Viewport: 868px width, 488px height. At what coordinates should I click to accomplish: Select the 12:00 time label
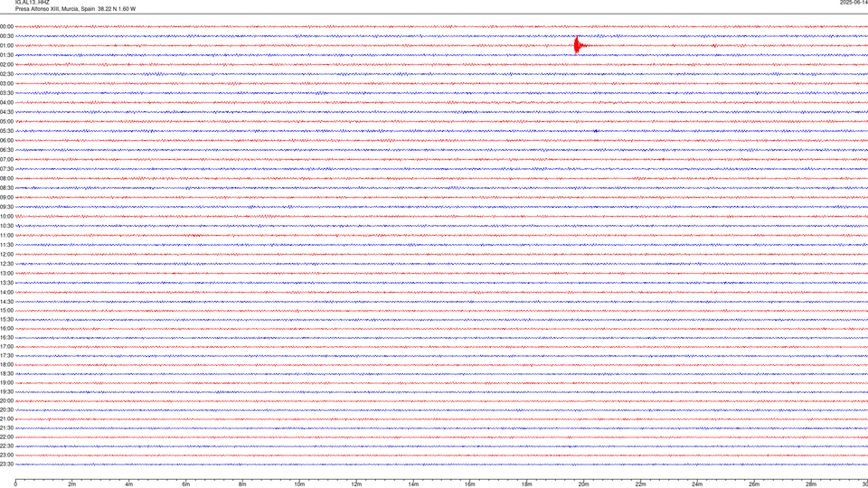[6, 255]
